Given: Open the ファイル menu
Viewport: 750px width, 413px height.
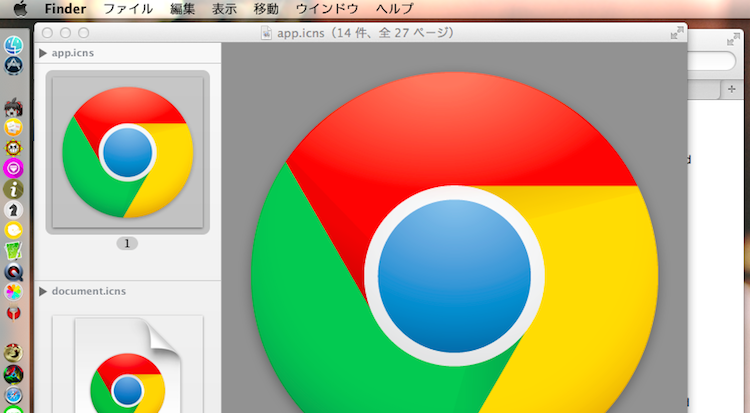Looking at the screenshot, I should click(128, 9).
